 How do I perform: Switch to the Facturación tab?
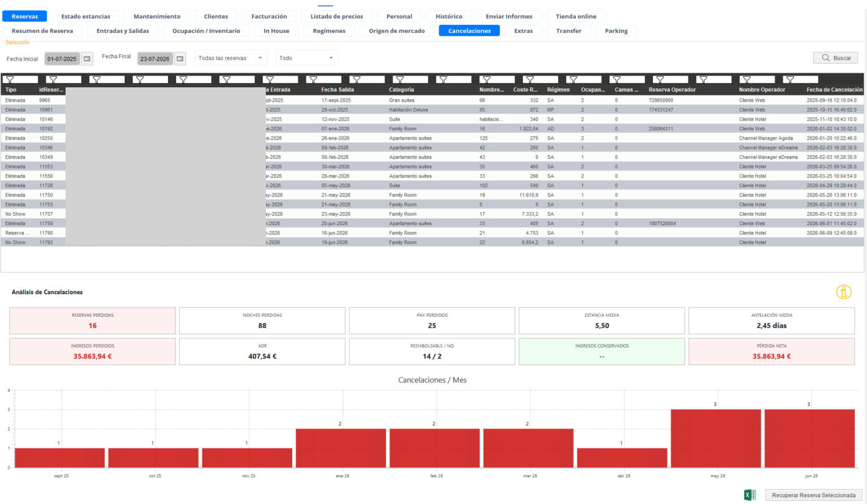coord(269,16)
